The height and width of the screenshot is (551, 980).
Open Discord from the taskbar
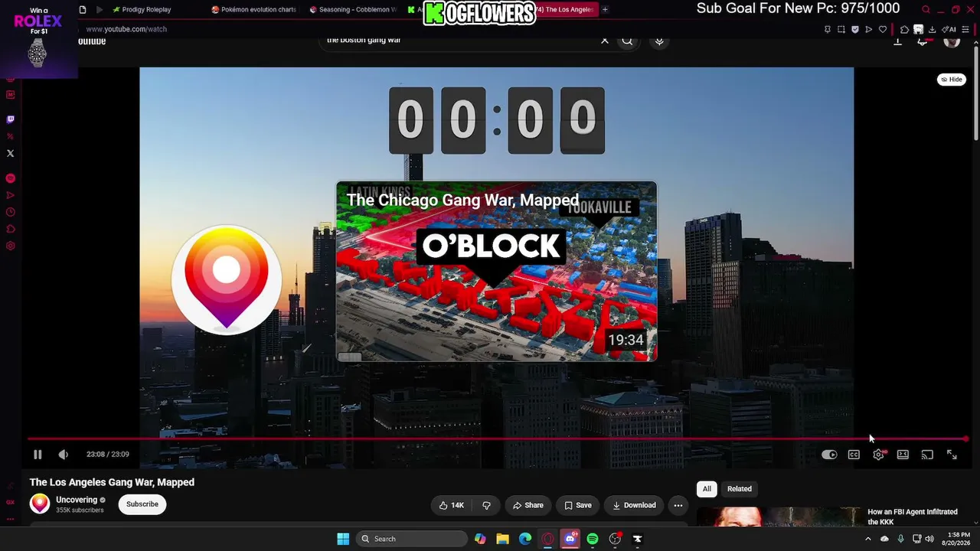[570, 539]
